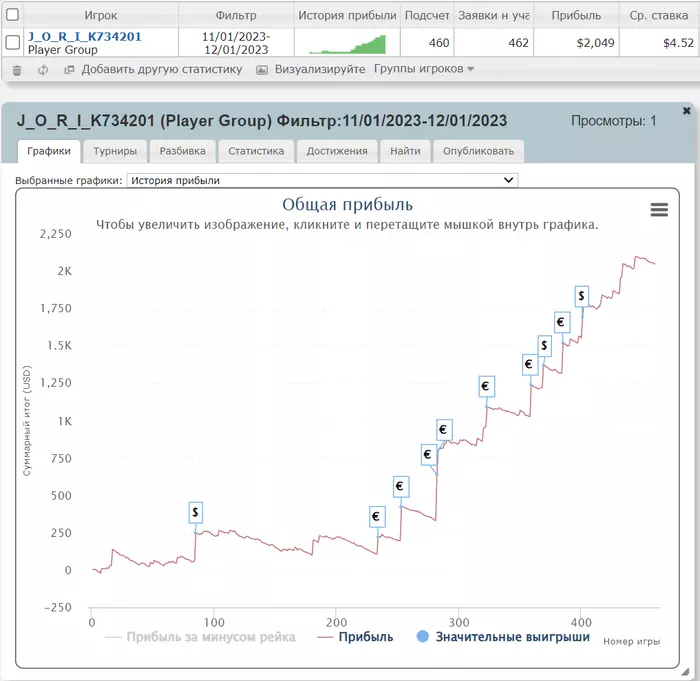
Task: Switch to the Турниры tab
Action: coord(115,151)
